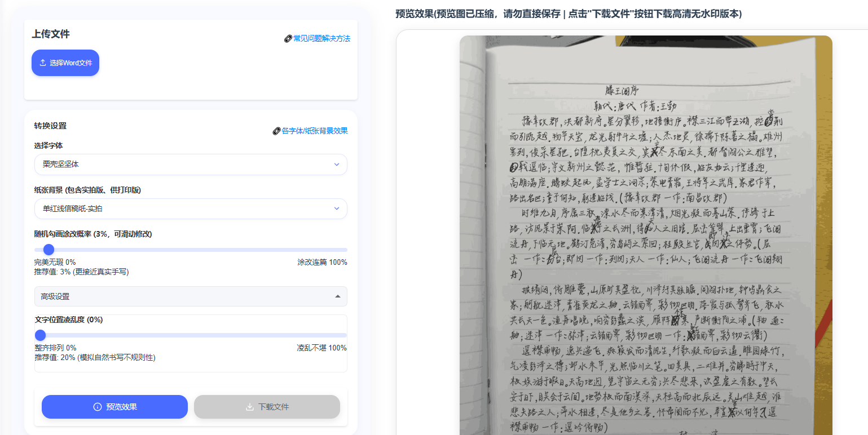The width and height of the screenshot is (868, 435).
Task: Click the download icon in the 下载文件 button
Action: pyautogui.click(x=250, y=407)
